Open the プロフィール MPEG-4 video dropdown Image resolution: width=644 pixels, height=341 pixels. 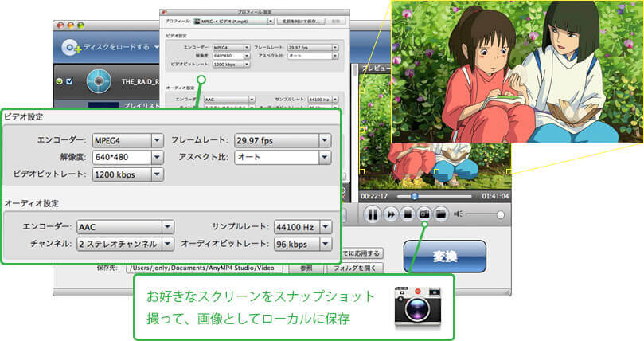233,21
